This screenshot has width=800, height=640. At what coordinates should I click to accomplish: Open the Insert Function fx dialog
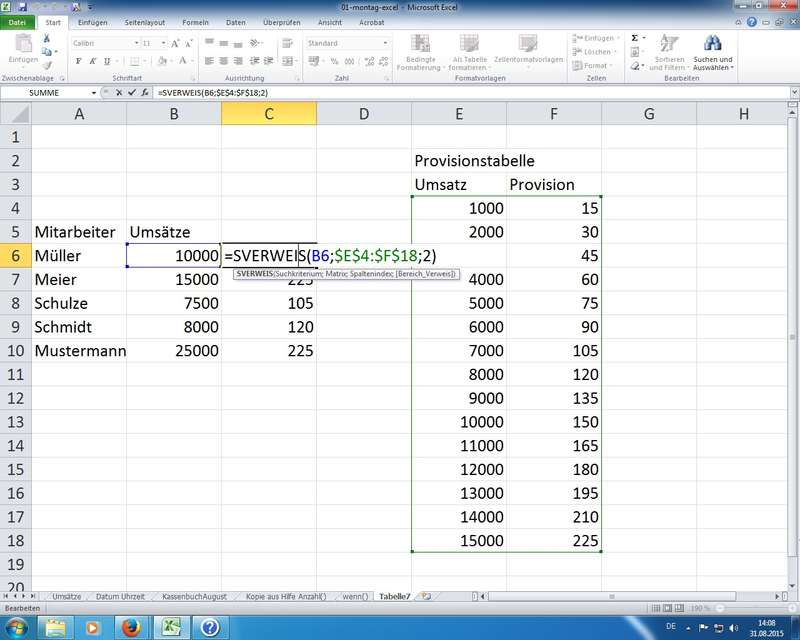(x=145, y=92)
